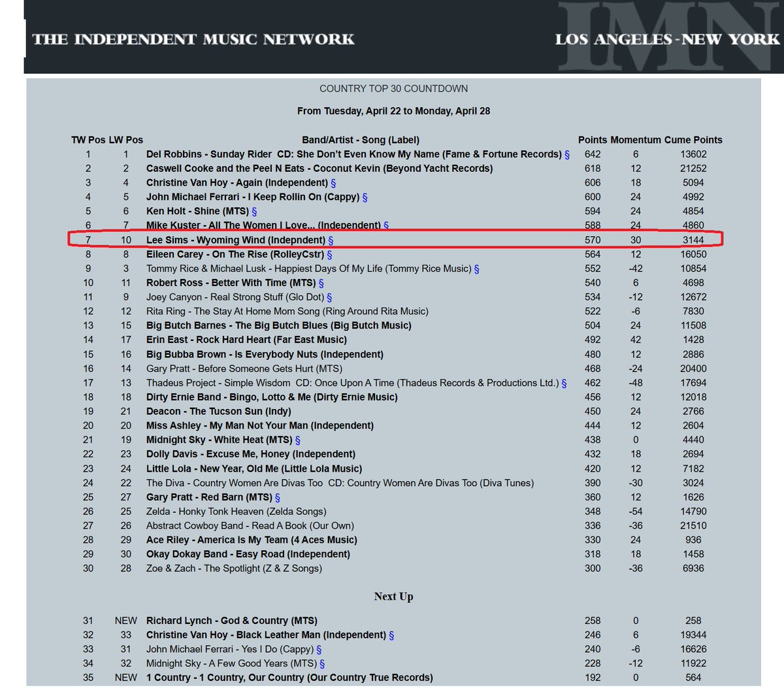Click the NEW marker in Richard Lynch row
The width and height of the screenshot is (784, 688).
(x=126, y=621)
